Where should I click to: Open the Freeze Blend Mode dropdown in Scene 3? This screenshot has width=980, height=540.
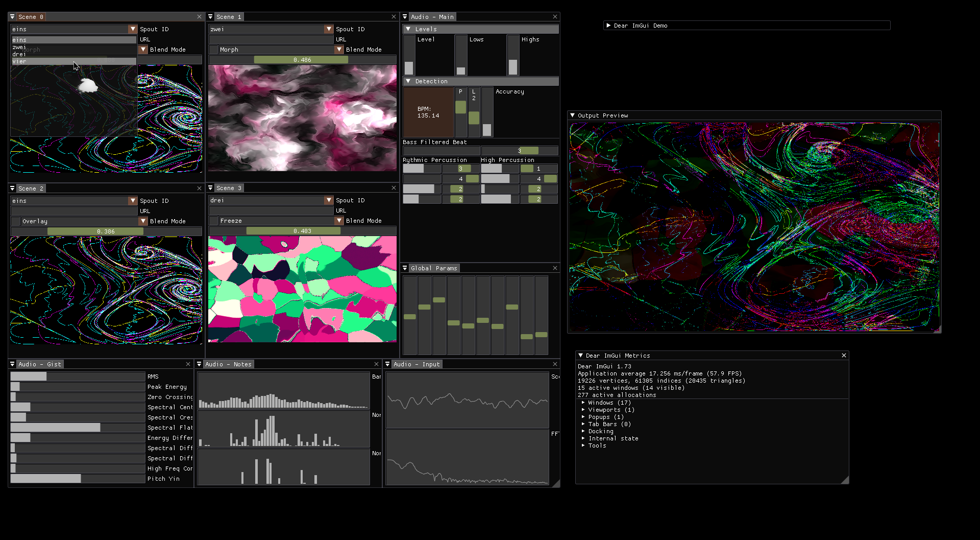point(281,221)
